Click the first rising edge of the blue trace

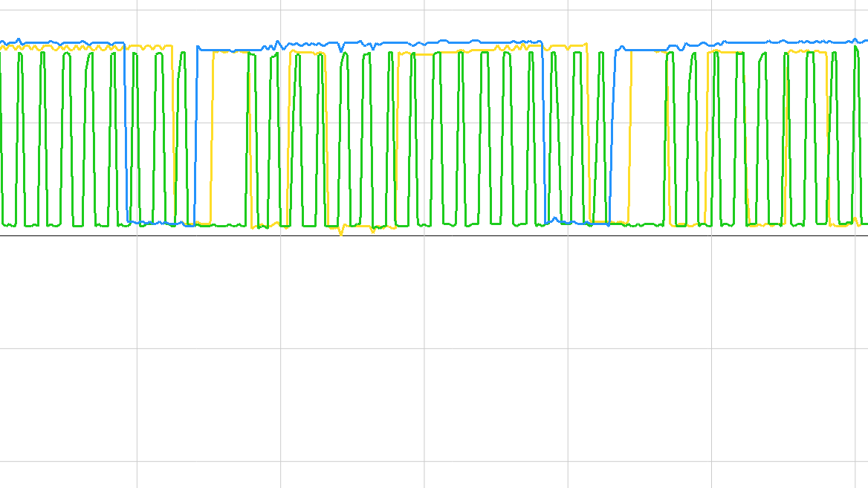point(197,134)
